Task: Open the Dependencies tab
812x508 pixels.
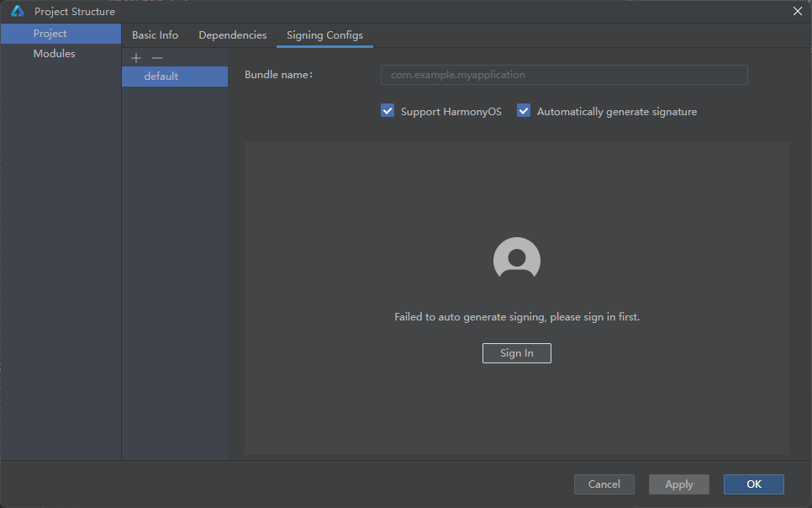Action: [x=232, y=35]
